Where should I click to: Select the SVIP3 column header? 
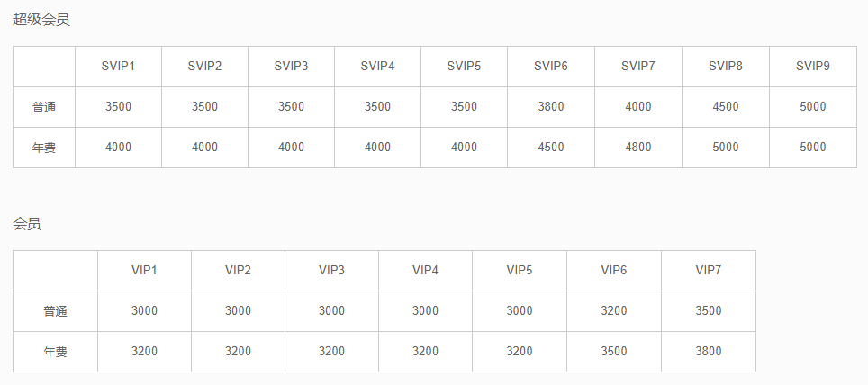coord(291,67)
